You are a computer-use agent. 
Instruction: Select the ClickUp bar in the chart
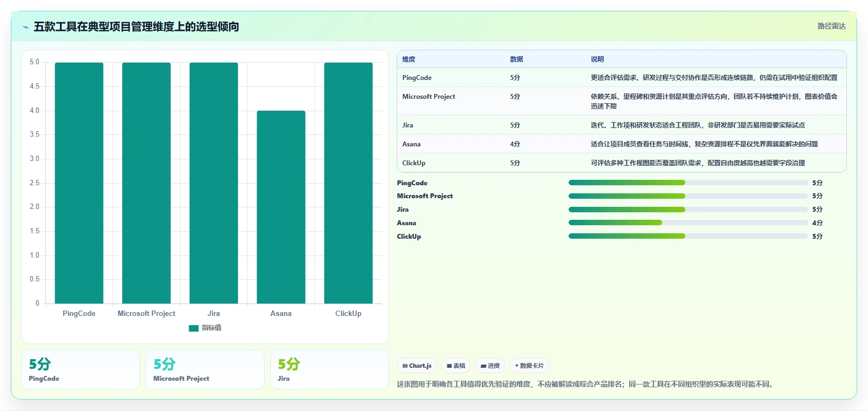[x=349, y=183]
